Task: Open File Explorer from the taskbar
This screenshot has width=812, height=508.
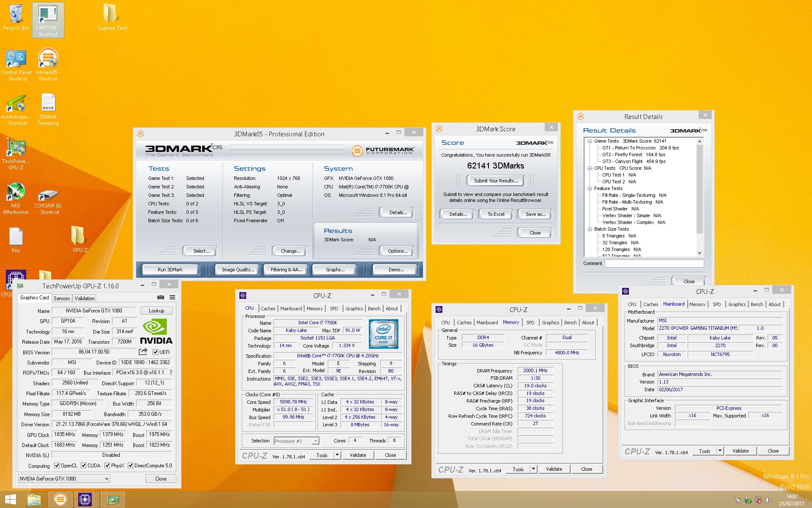Action: click(34, 500)
